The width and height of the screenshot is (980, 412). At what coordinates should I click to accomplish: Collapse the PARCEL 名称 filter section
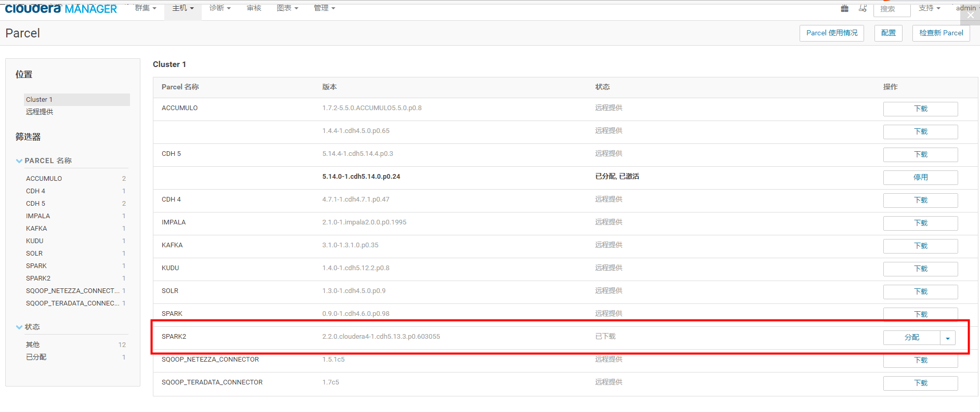44,161
